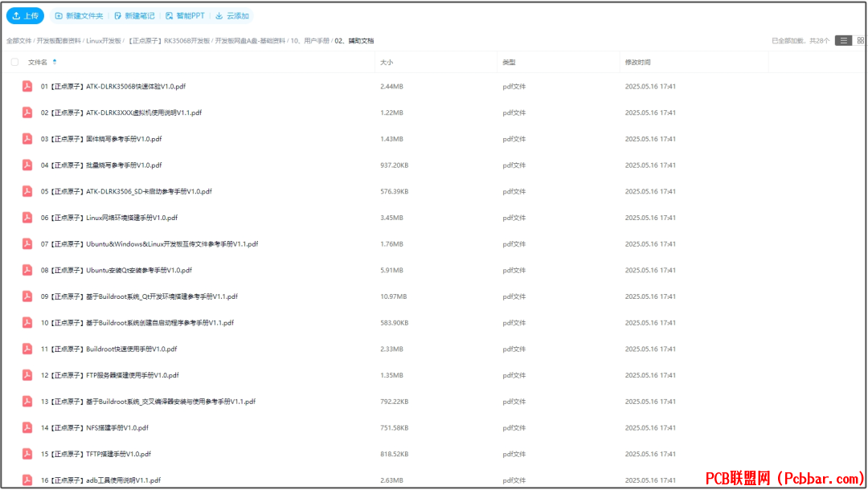
Task: Click PDF icon of 01 ATK-DLRK3506B快速体验
Action: (27, 86)
